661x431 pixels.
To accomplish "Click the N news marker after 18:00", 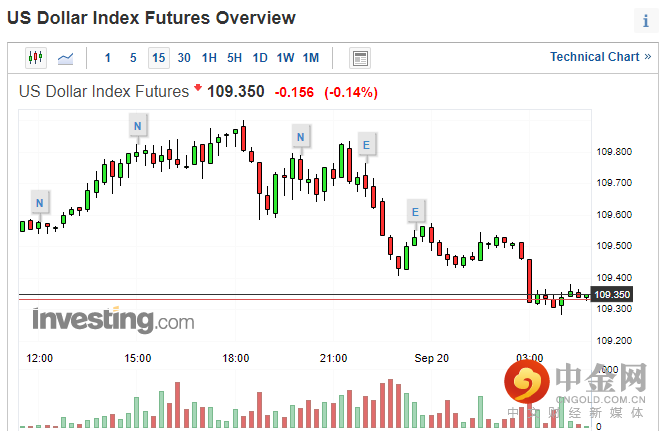I will tap(299, 136).
